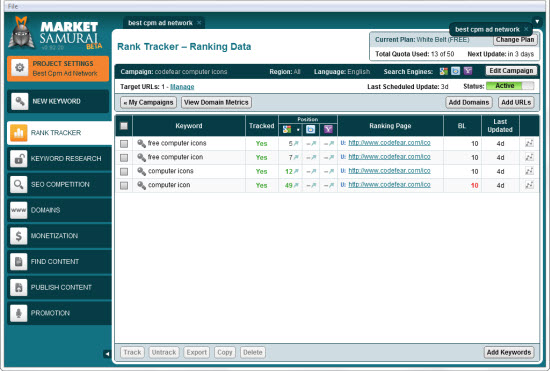This screenshot has height=371, width=550.
Task: Close the best cpm ad network tab
Action: coord(199,23)
